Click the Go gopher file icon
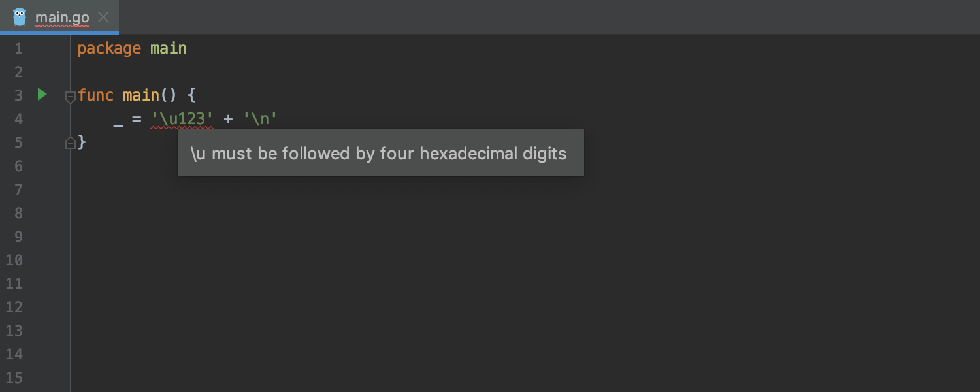Viewport: 980px width, 392px height. (x=20, y=17)
